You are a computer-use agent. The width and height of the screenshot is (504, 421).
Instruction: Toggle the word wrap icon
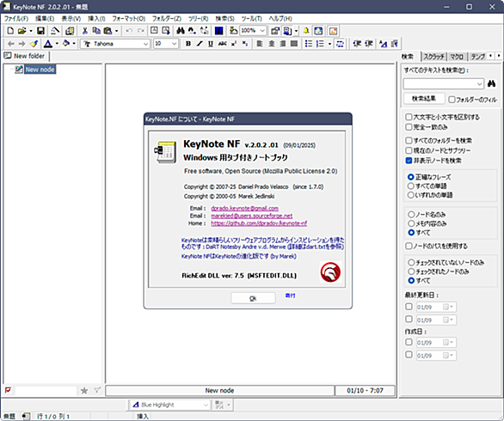pyautogui.click(x=340, y=44)
